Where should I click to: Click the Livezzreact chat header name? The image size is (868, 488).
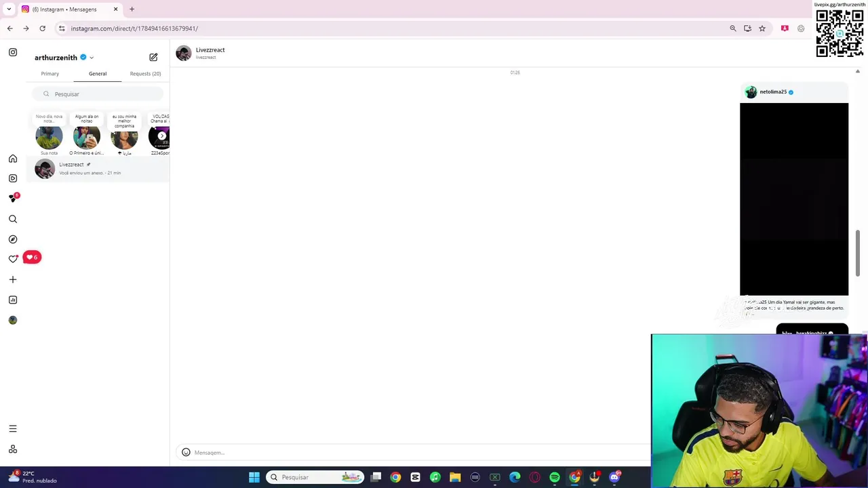coord(210,49)
